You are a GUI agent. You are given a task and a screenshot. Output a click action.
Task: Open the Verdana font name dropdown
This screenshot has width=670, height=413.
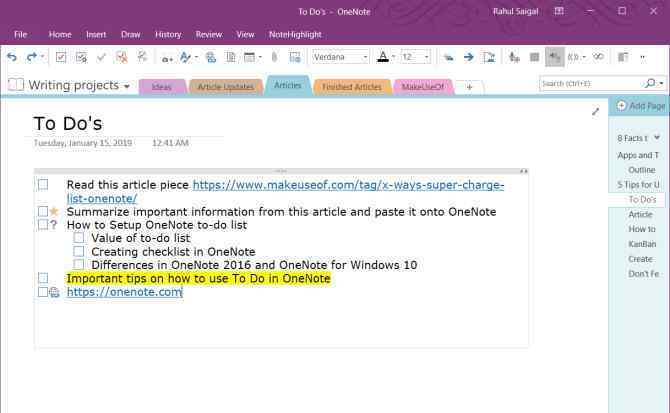[365, 57]
